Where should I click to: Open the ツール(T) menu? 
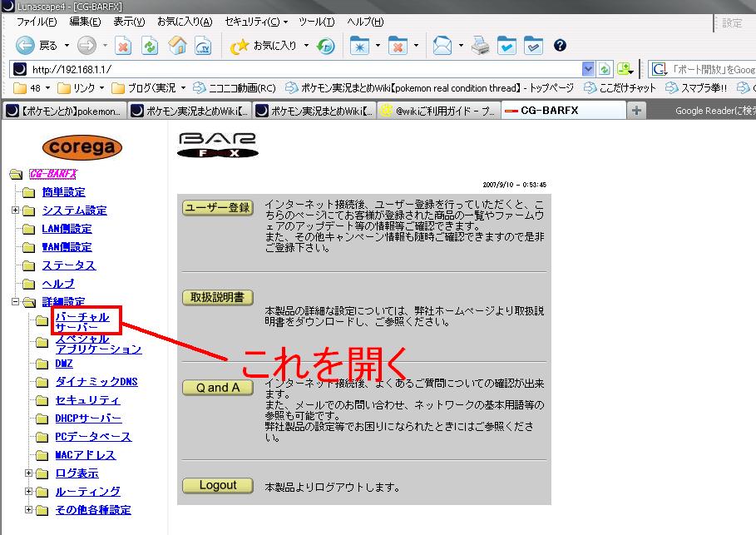pyautogui.click(x=316, y=22)
